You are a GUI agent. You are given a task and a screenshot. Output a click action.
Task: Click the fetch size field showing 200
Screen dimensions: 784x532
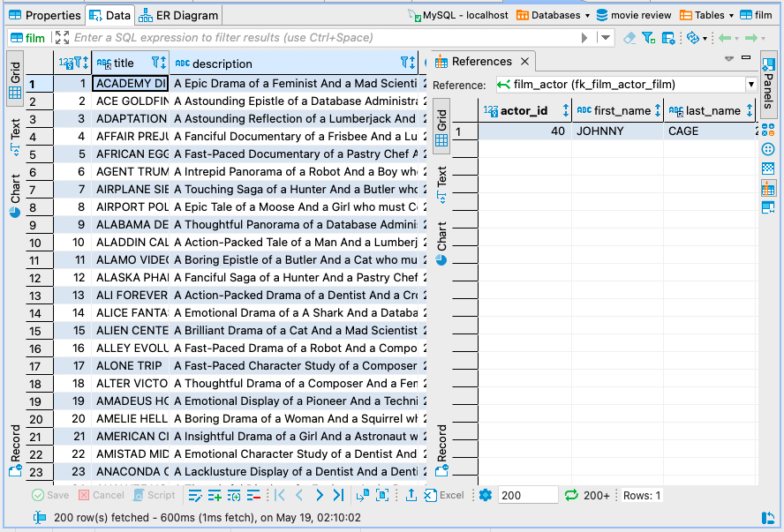point(527,495)
